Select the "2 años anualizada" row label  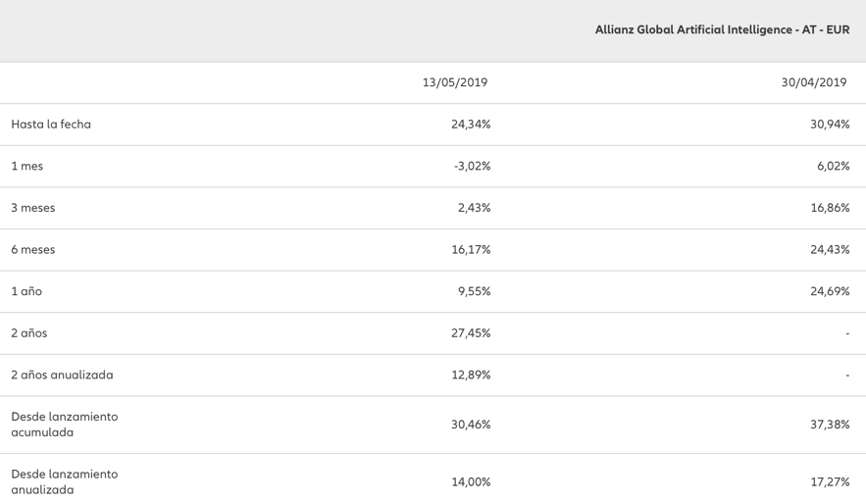click(62, 375)
